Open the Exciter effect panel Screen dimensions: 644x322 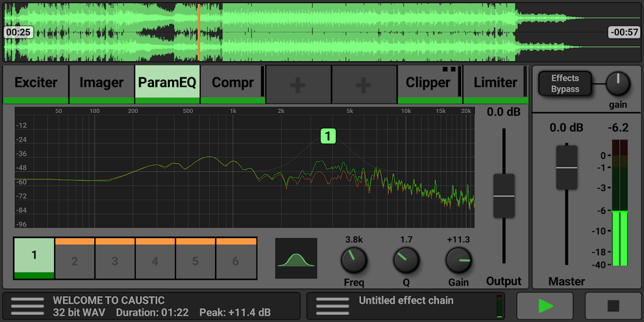34,82
